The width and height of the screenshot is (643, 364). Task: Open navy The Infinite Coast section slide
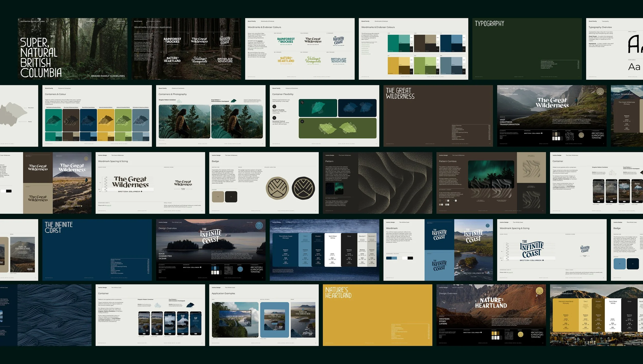(x=97, y=250)
